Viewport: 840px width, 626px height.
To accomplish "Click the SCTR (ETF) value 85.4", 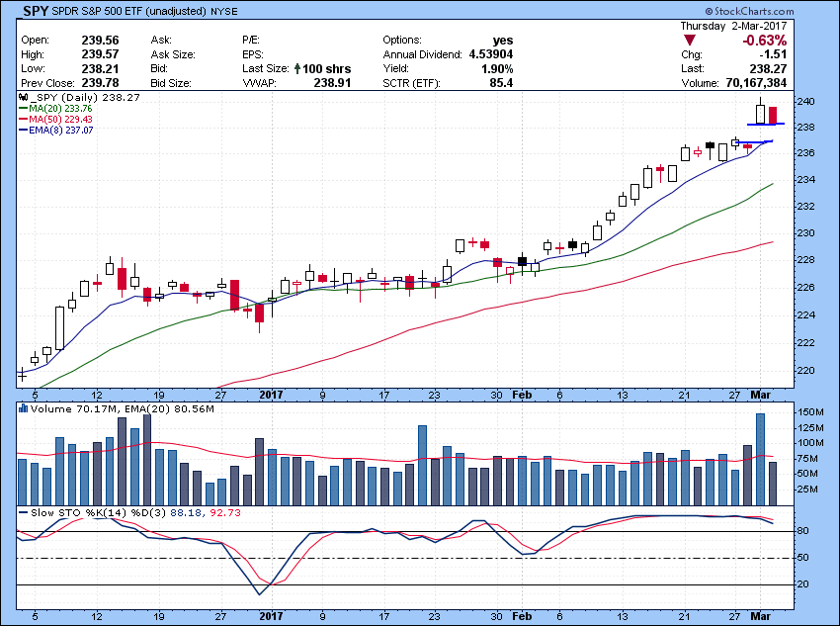I will coord(502,83).
